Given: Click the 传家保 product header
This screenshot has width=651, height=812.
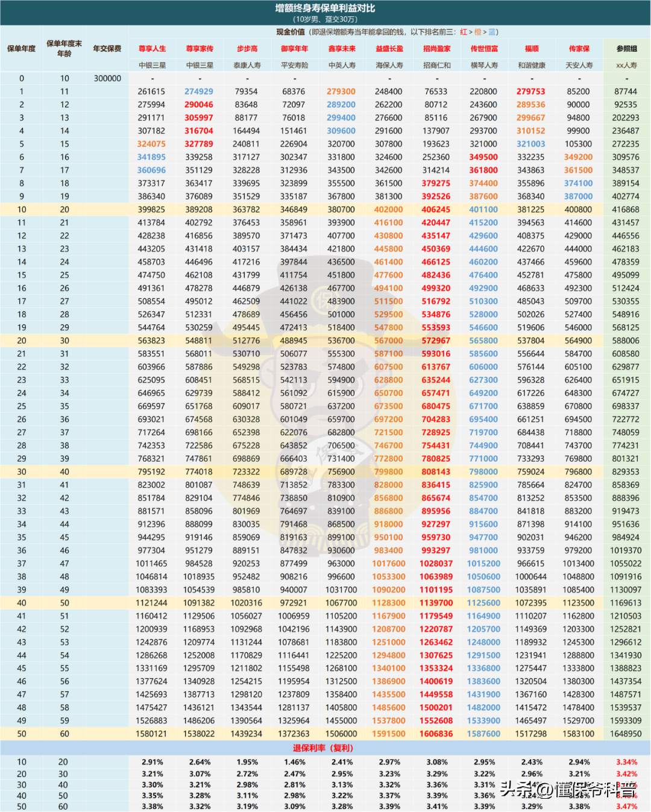Looking at the screenshot, I should (x=579, y=49).
